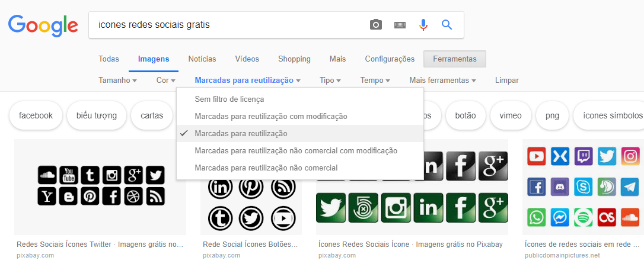Viewport: 644px width, 267px height.
Task: Click the png suggestion chip
Action: coord(553,115)
